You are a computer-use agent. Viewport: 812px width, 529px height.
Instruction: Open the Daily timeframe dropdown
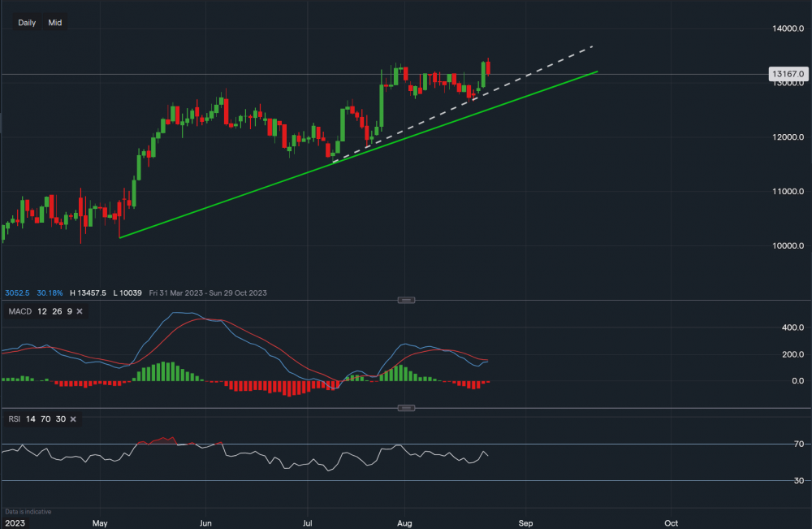(x=27, y=23)
